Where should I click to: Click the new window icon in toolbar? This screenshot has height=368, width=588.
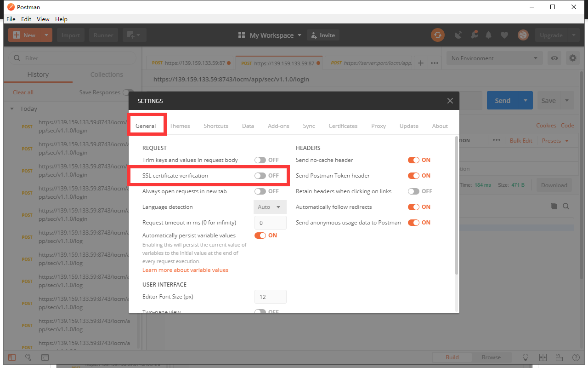click(134, 35)
